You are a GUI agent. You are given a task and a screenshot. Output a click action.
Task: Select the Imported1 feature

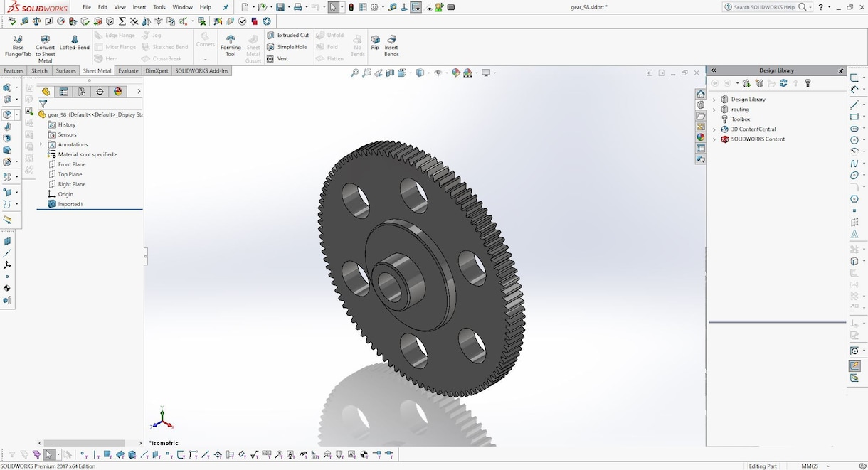pos(65,204)
